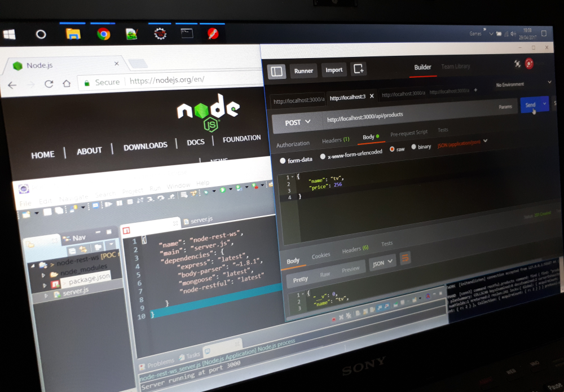The height and width of the screenshot is (392, 564).
Task: Switch to the server.js editor tab
Action: 198,220
